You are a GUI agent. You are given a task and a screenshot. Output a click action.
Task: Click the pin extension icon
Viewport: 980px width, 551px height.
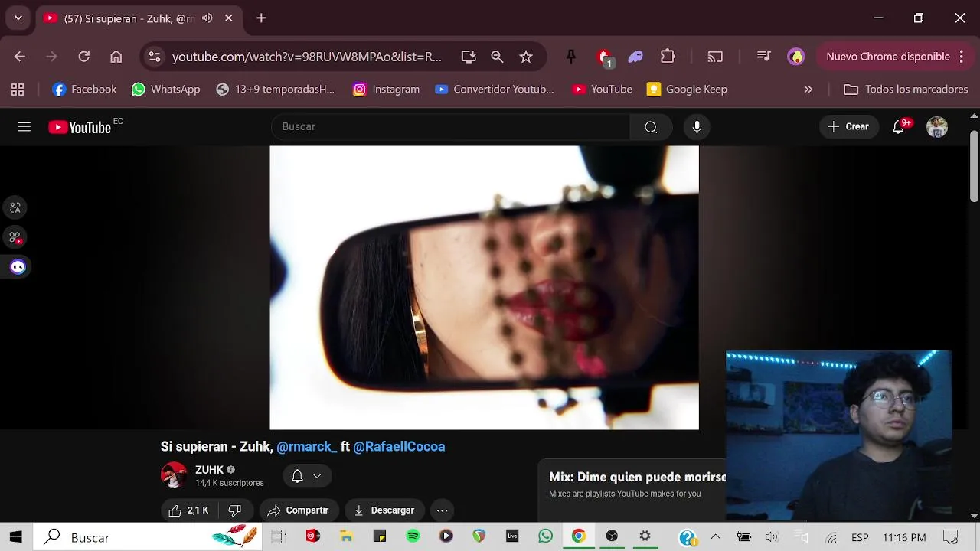[x=571, y=57]
